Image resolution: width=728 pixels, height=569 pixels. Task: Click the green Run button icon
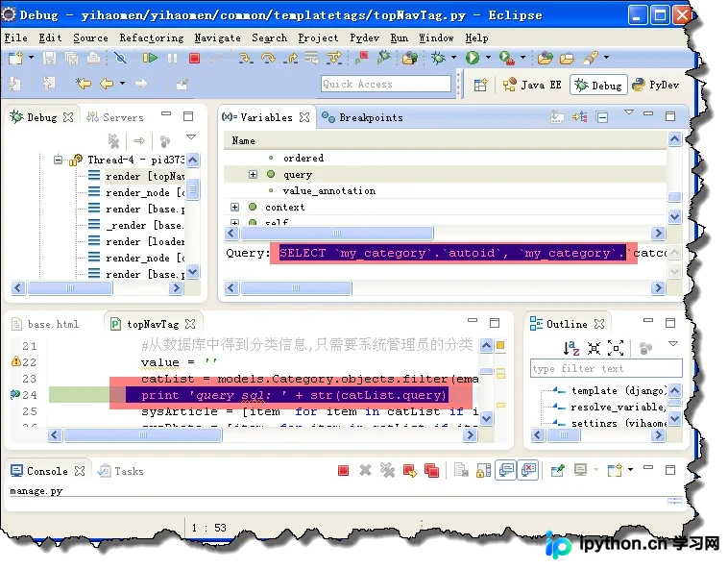click(473, 58)
